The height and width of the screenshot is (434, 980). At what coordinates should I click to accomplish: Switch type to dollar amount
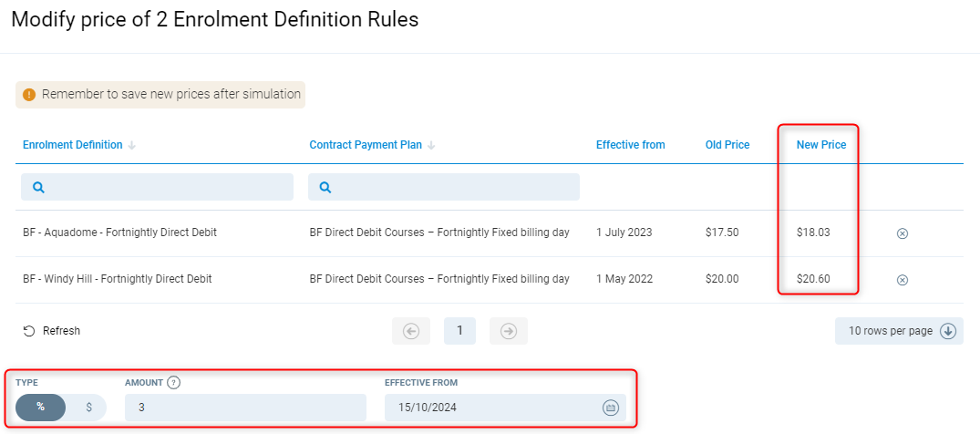click(88, 407)
